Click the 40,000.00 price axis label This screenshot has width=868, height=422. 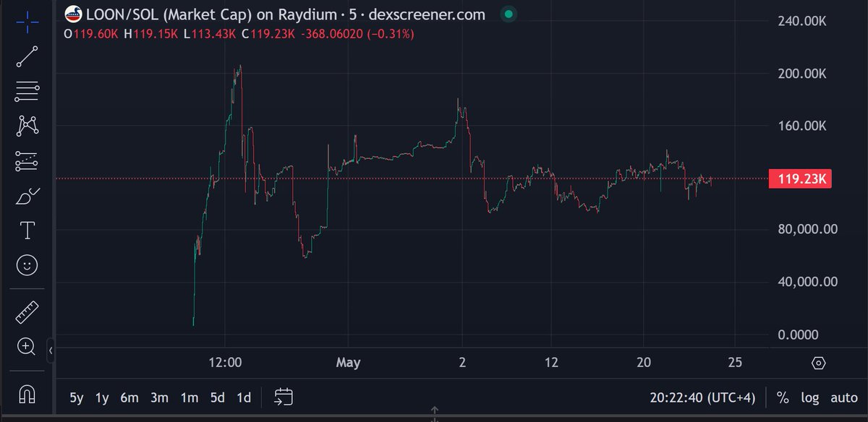pyautogui.click(x=809, y=282)
